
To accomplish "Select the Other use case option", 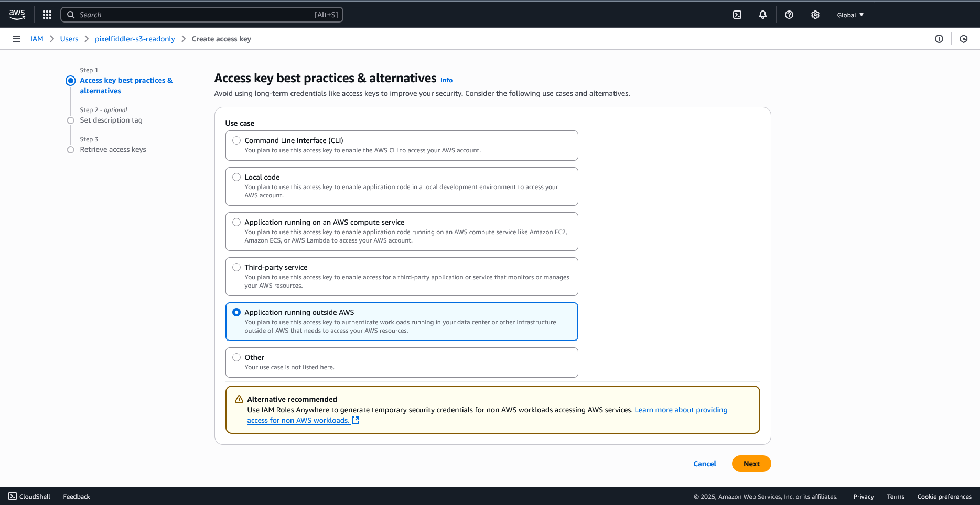I will (236, 357).
